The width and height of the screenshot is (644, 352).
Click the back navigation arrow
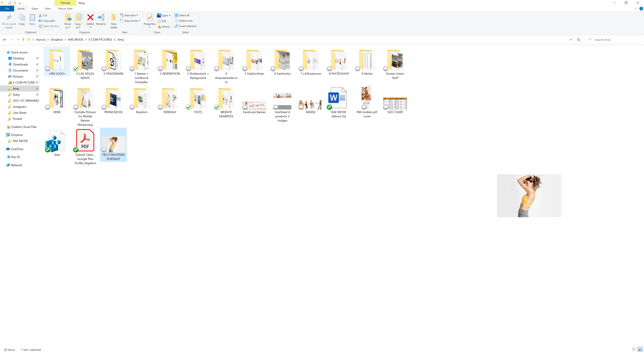[x=5, y=39]
